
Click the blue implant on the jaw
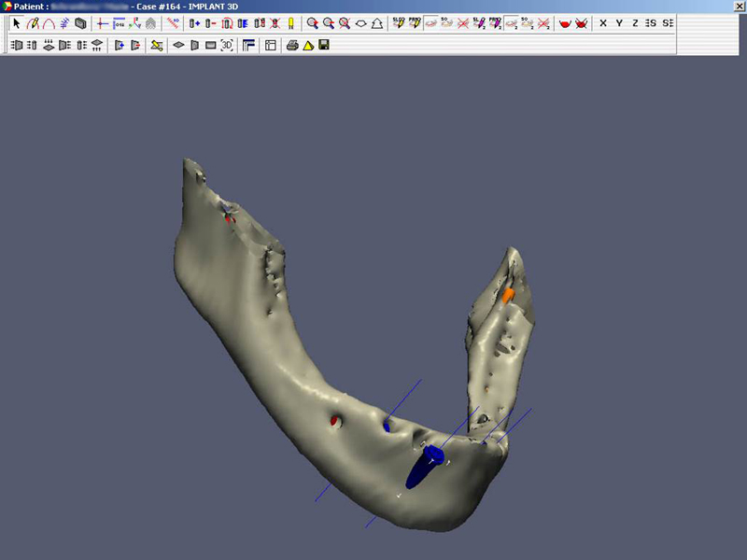(425, 467)
